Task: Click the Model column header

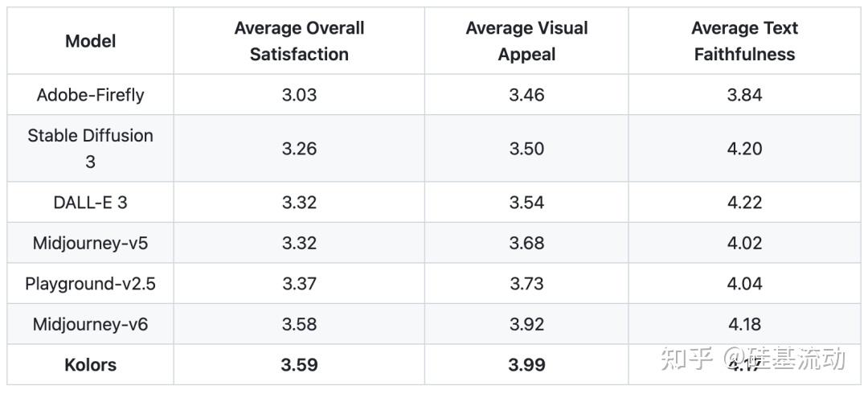Action: click(x=91, y=41)
